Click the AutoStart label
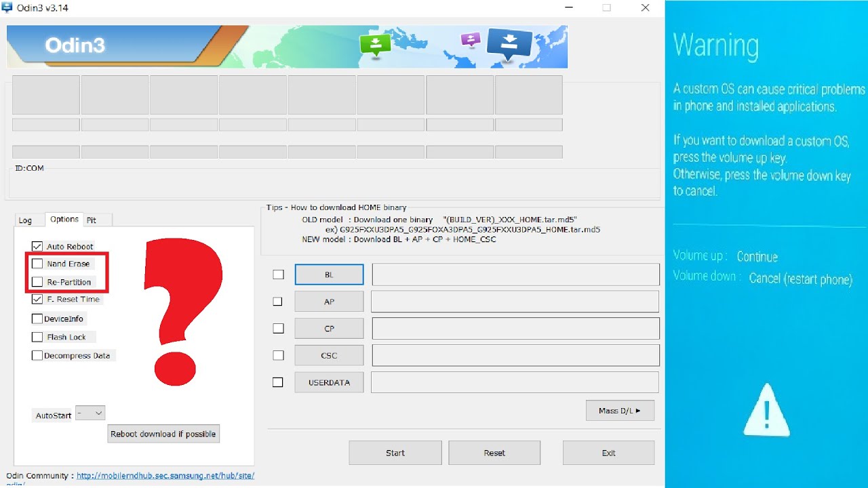Screen dimensions: 868x488 (x=54, y=415)
